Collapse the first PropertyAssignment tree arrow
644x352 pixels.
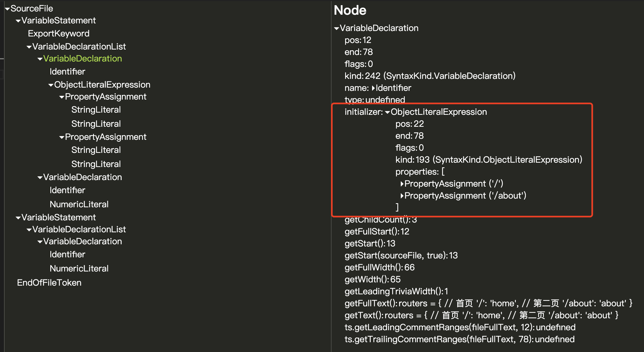[x=62, y=97]
